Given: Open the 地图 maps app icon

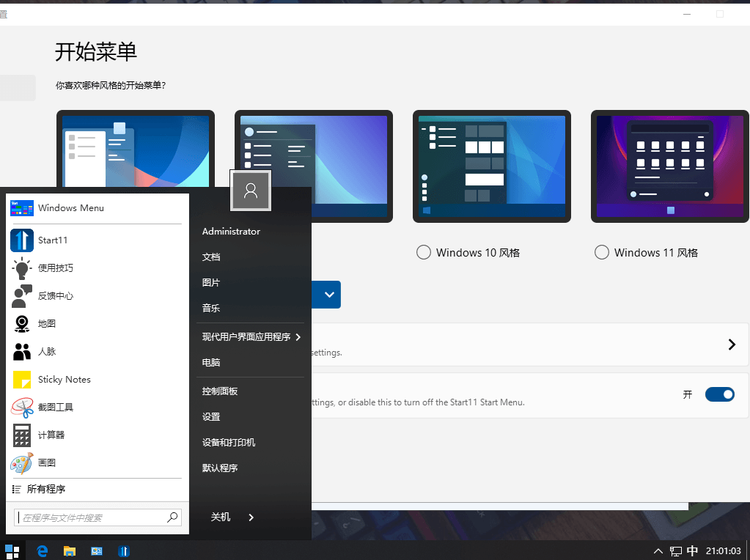Looking at the screenshot, I should pyautogui.click(x=22, y=324).
